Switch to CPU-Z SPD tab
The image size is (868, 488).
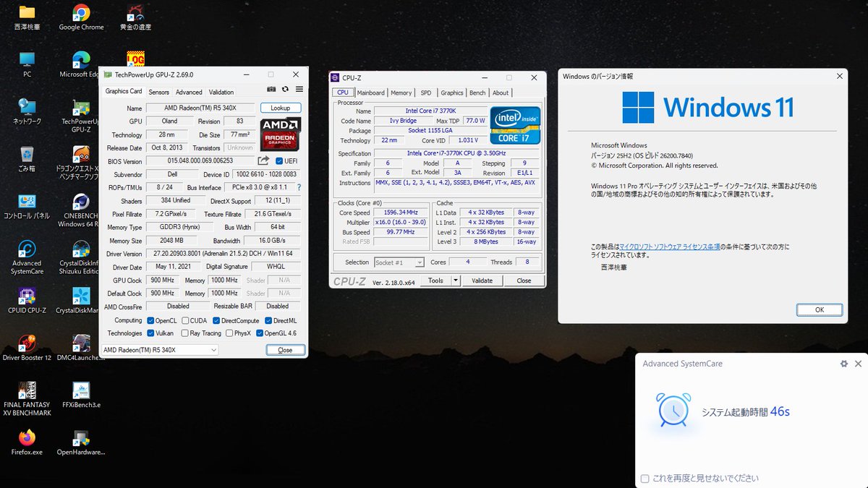426,93
